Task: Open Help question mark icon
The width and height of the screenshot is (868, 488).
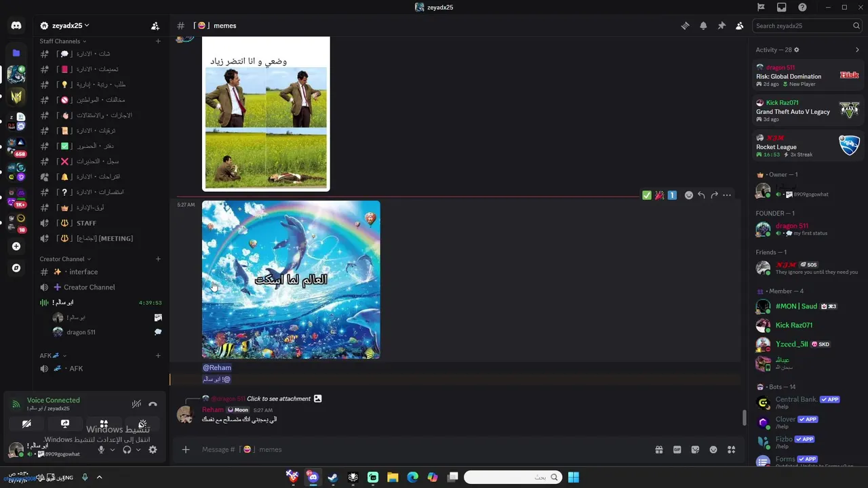Action: click(803, 7)
